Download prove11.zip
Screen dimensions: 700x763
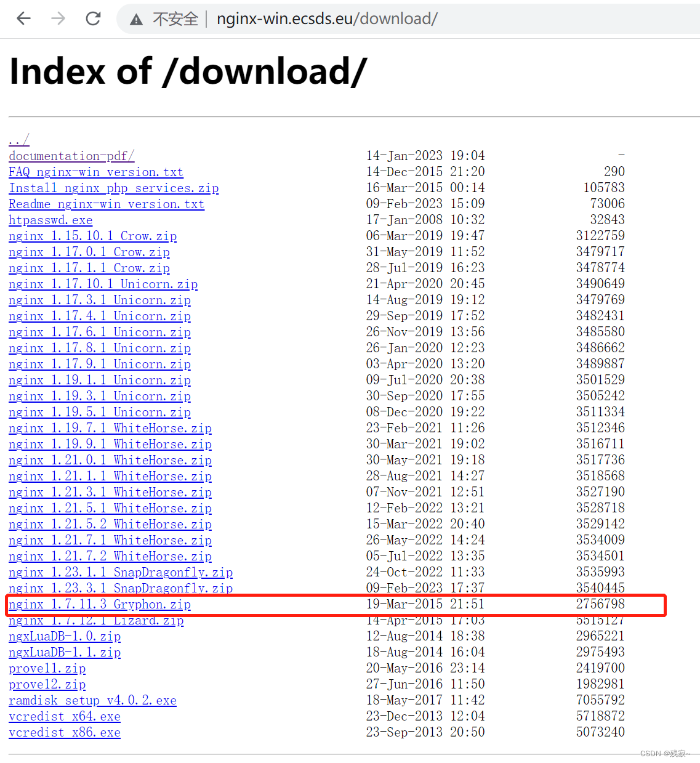click(x=47, y=668)
